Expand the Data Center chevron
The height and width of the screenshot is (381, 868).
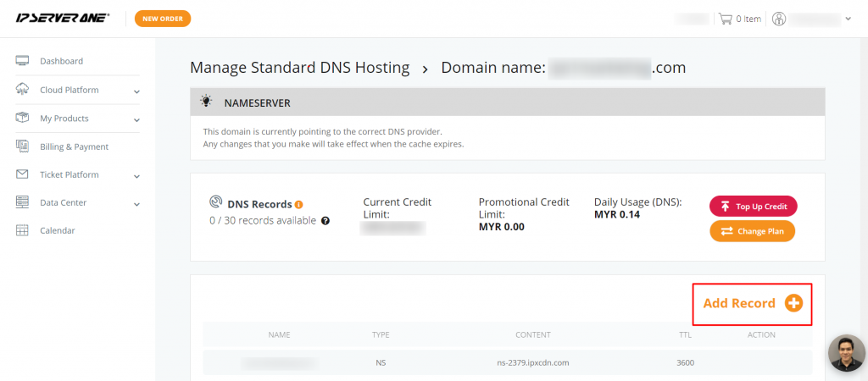[x=136, y=205]
